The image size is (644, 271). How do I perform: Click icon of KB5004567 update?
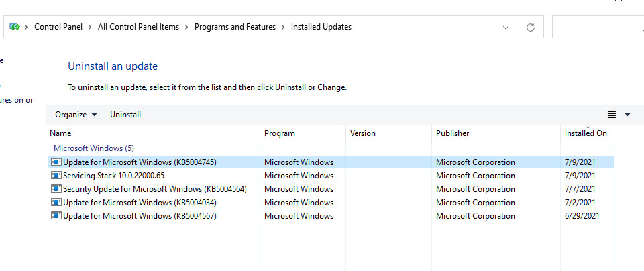point(56,216)
